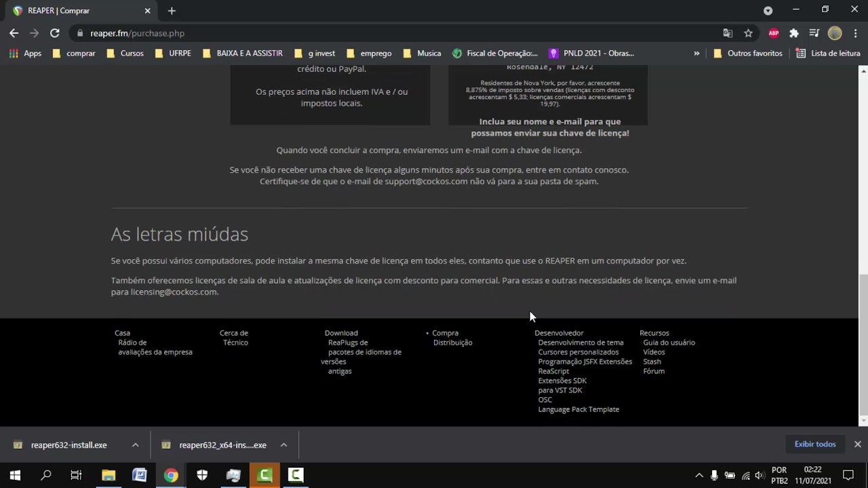Viewport: 868px width, 488px height.
Task: Open the Apps shortcut in bookmarks bar
Action: (25, 53)
